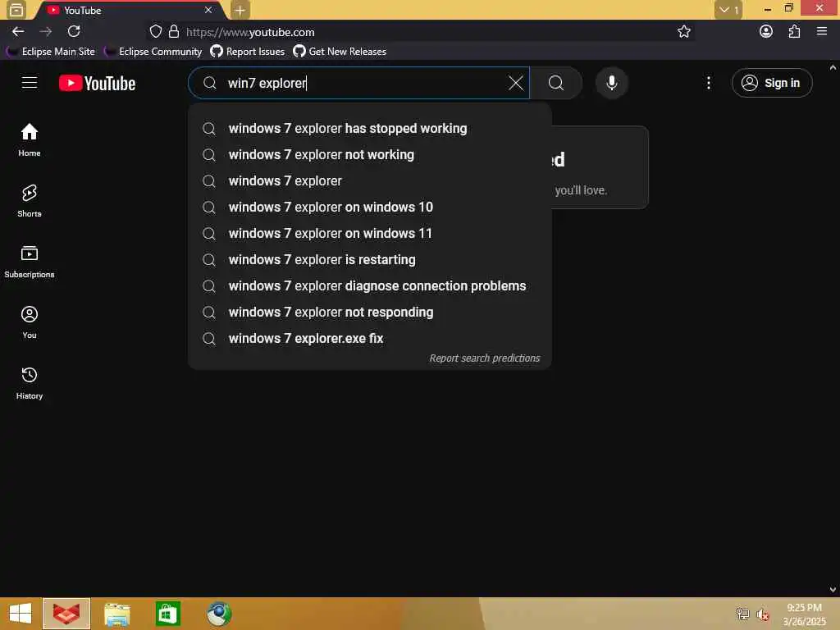Expand the list all tabs dropdown
840x630 pixels.
point(728,10)
